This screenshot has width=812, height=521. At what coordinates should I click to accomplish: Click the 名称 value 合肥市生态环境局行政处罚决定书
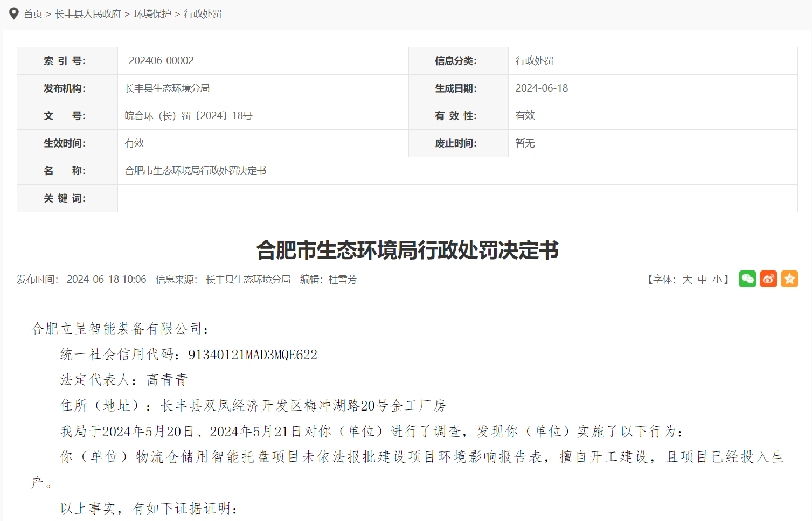pos(196,171)
